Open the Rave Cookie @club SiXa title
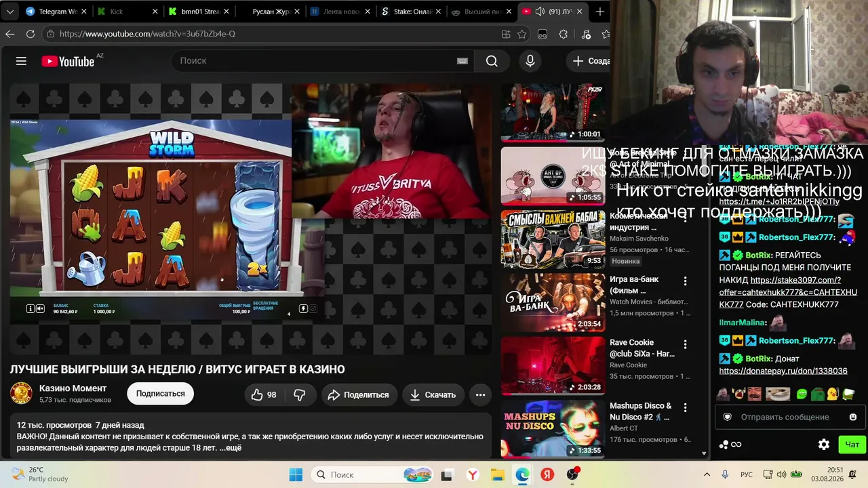Screen dimensions: 868x488 pyautogui.click(x=642, y=348)
